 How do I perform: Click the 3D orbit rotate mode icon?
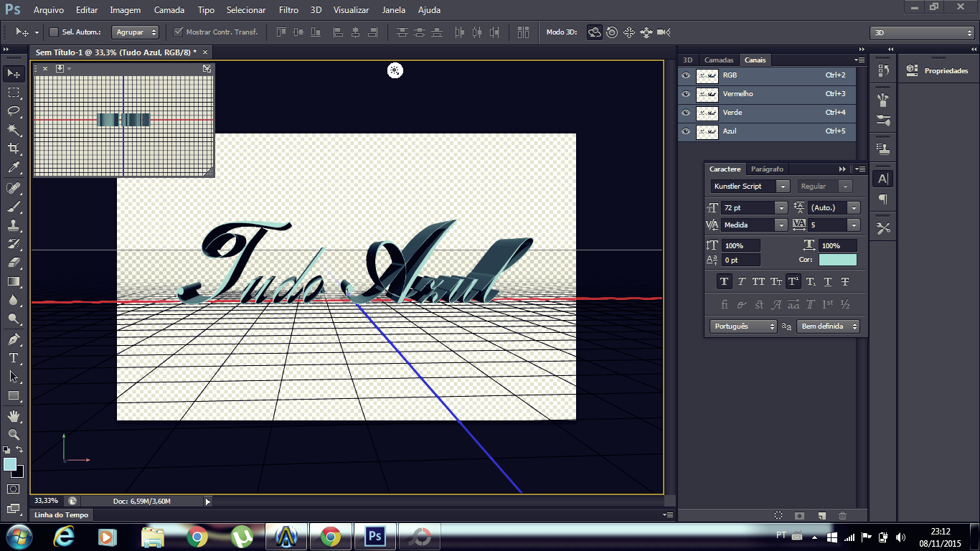[x=594, y=32]
